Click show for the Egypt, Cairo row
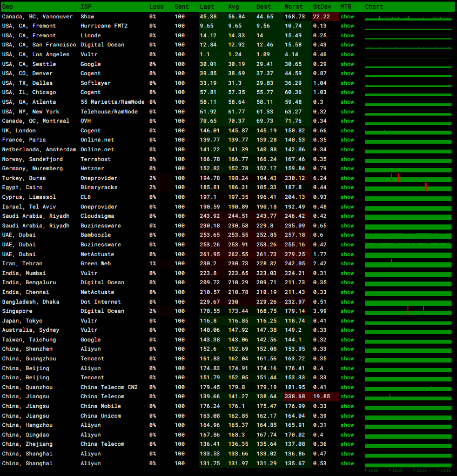The height and width of the screenshot is (476, 457). point(347,187)
